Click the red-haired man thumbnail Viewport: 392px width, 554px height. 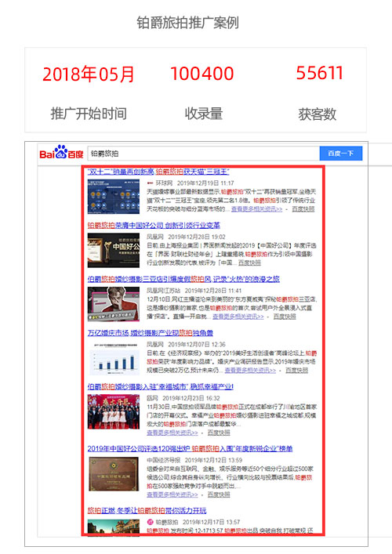[114, 304]
